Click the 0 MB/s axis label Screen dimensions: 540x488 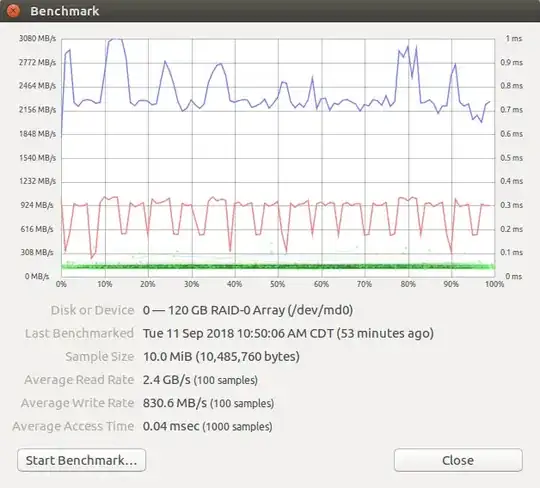point(37,276)
